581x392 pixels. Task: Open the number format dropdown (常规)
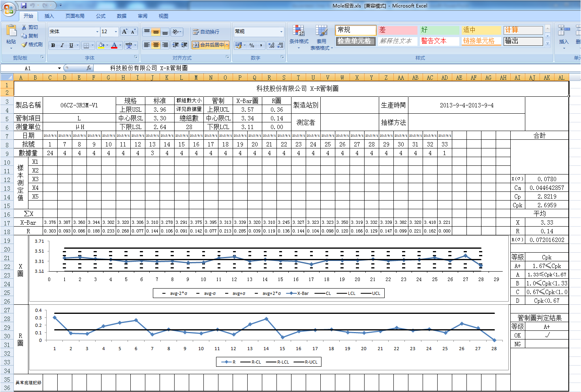281,32
